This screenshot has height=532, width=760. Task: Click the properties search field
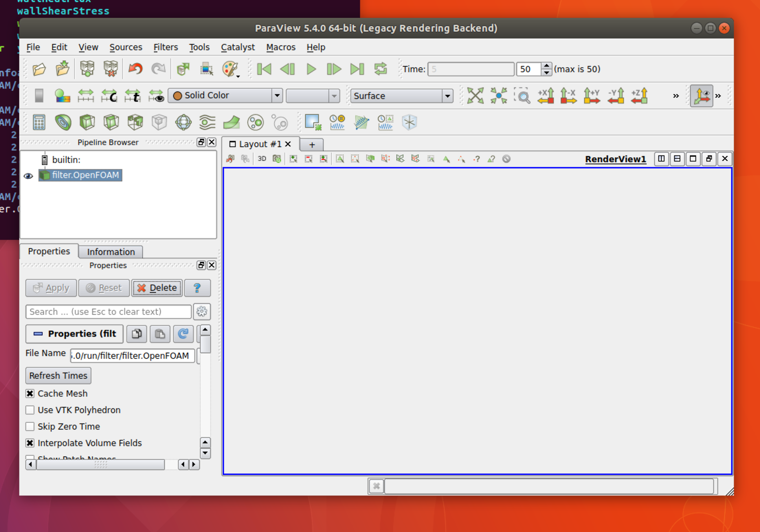108,312
